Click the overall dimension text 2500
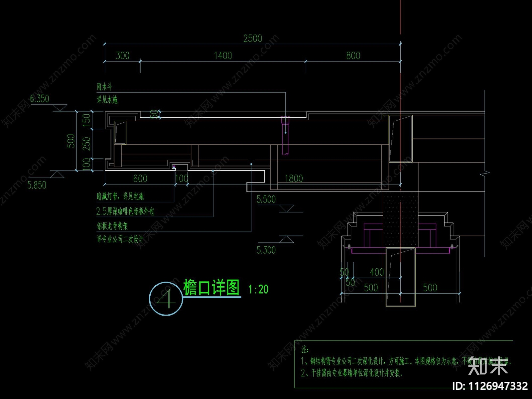The height and width of the screenshot is (399, 532). [x=253, y=38]
